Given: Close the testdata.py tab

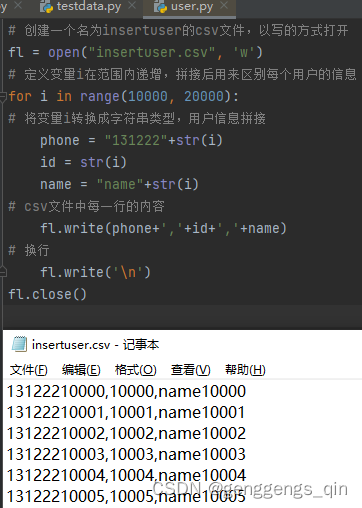Looking at the screenshot, I should click(x=132, y=6).
